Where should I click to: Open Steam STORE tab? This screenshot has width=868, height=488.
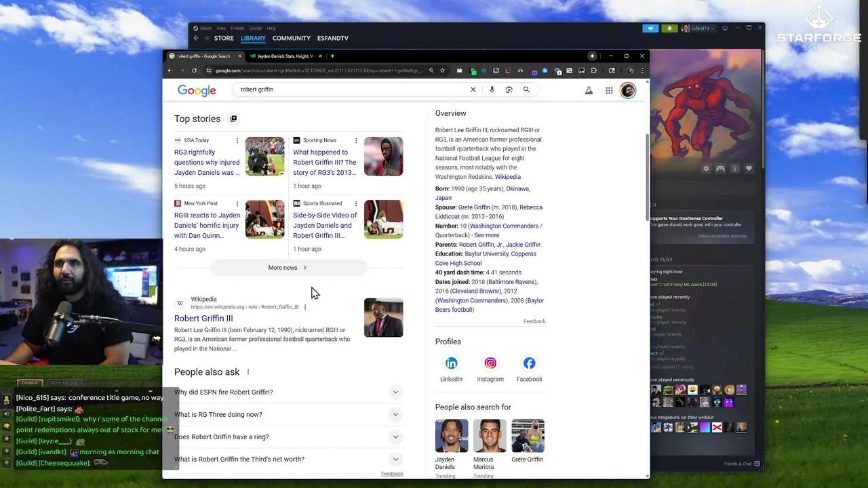coord(224,38)
